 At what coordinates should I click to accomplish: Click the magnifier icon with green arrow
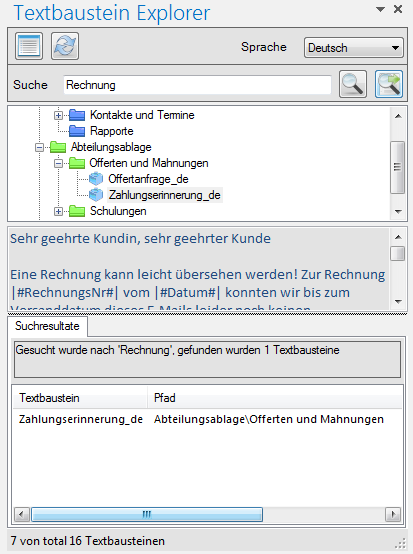tap(389, 84)
